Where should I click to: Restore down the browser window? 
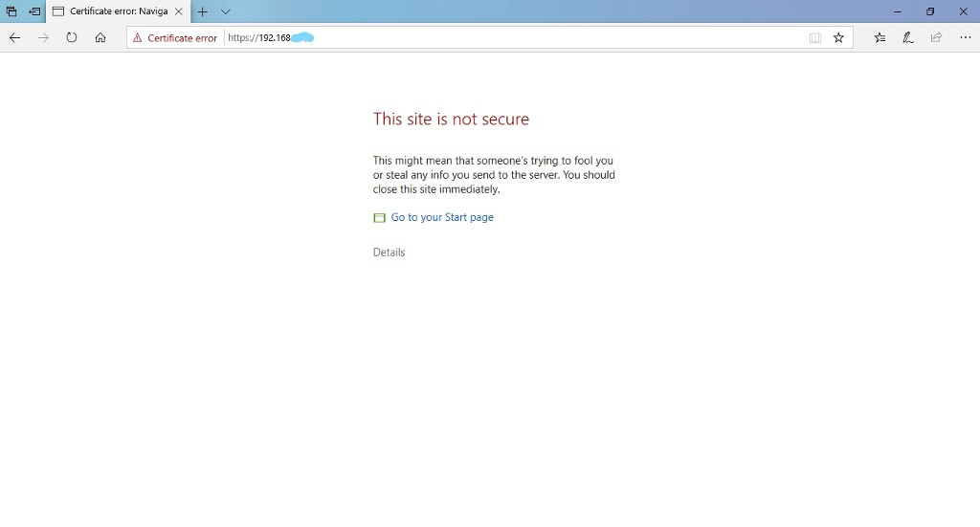coord(930,11)
